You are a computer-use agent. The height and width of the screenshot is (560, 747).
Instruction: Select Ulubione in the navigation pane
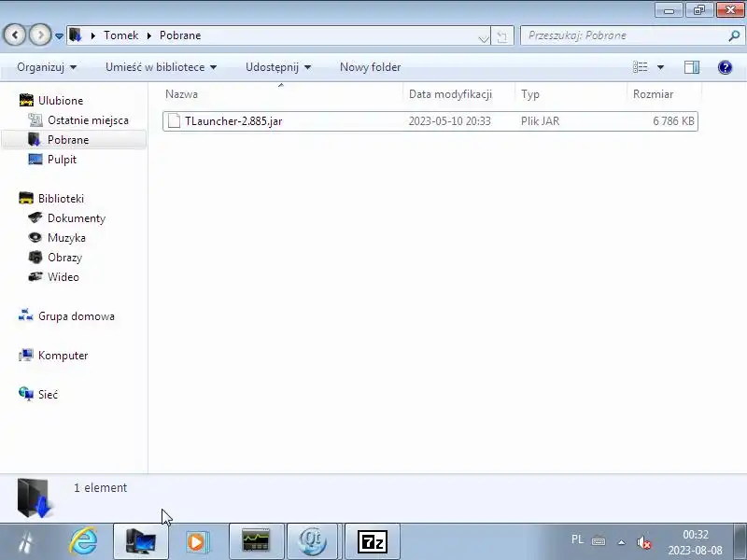coord(61,101)
